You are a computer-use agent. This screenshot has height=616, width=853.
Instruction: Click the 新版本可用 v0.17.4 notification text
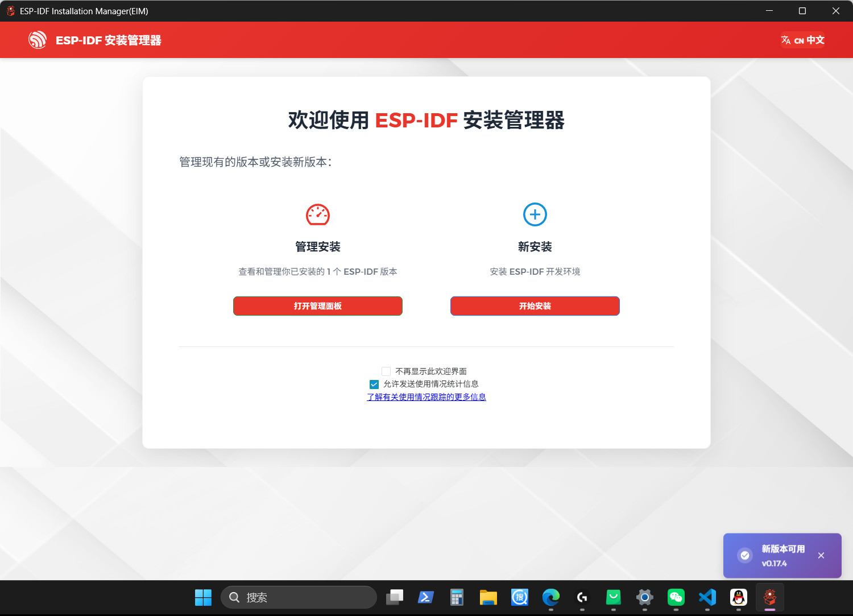click(783, 556)
